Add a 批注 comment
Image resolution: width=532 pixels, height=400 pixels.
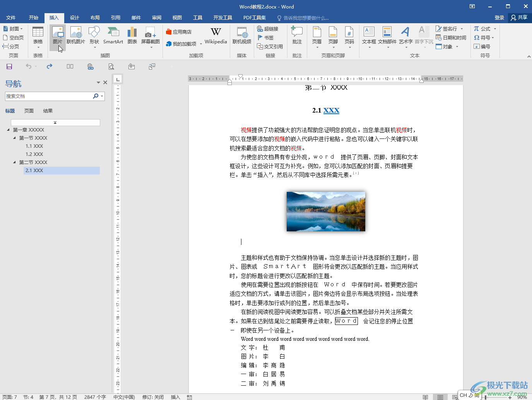tap(297, 36)
